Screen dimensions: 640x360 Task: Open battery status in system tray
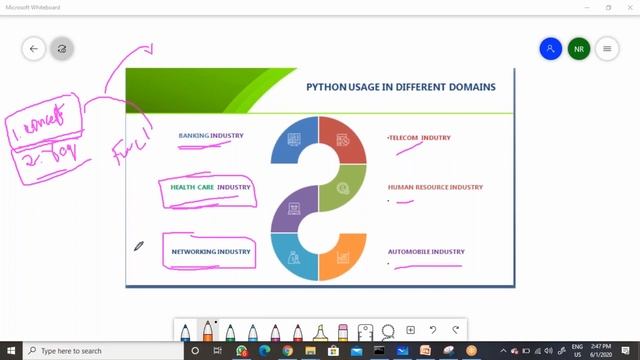tap(526, 351)
